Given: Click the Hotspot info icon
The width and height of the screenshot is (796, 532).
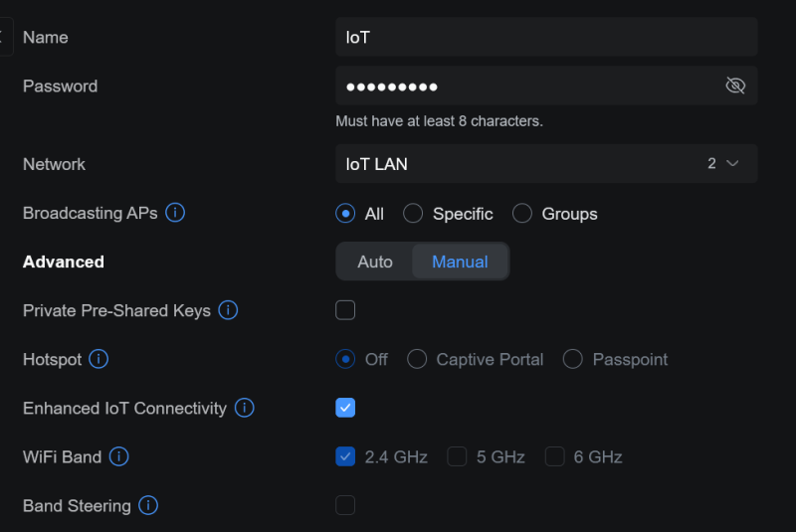Looking at the screenshot, I should 99,359.
